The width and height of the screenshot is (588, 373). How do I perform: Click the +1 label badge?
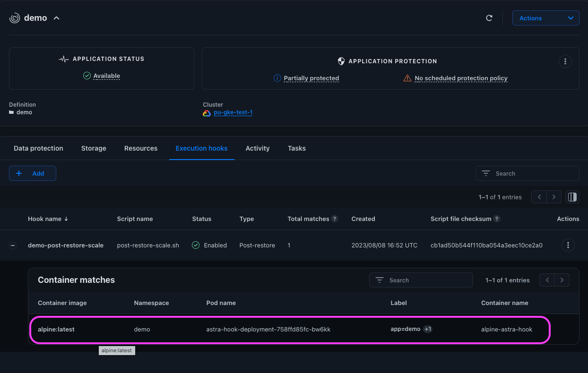point(428,329)
